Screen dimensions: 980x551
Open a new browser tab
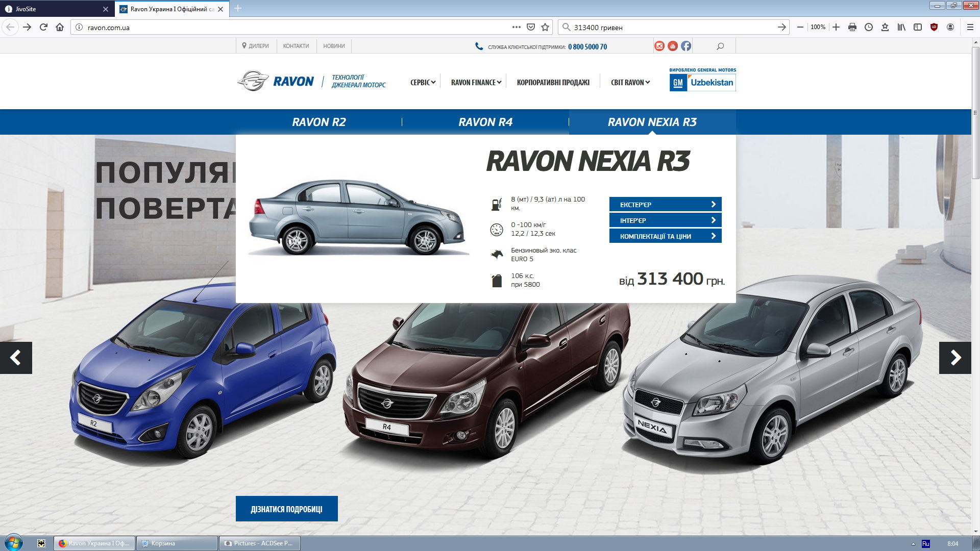pyautogui.click(x=238, y=9)
